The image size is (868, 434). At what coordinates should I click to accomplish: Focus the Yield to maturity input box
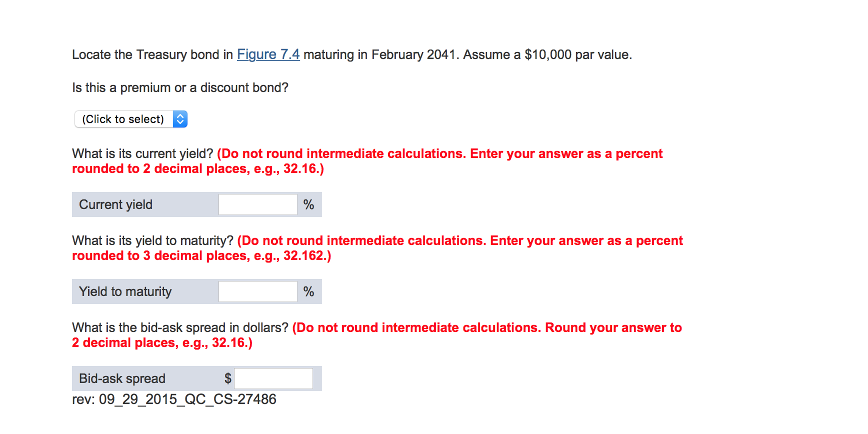(258, 292)
